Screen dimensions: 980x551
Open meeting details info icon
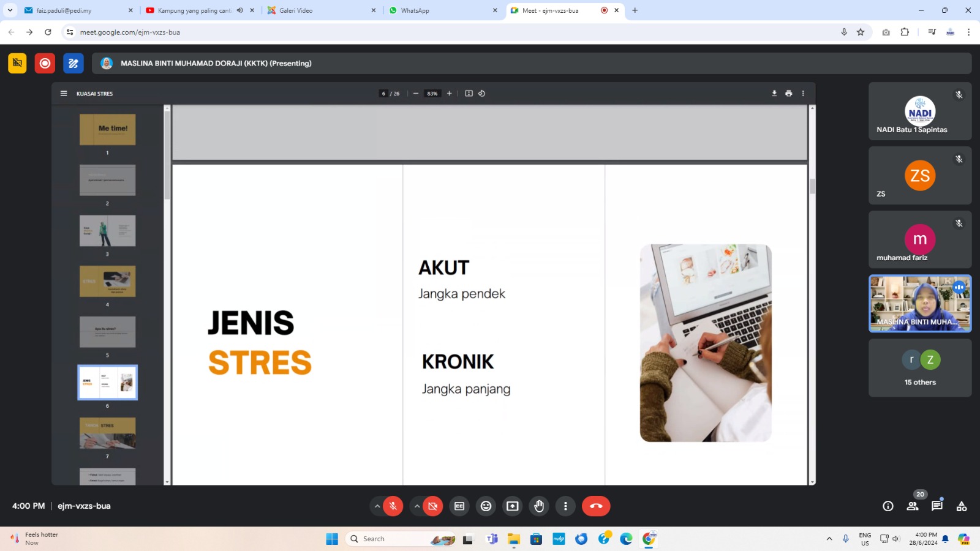(x=888, y=506)
